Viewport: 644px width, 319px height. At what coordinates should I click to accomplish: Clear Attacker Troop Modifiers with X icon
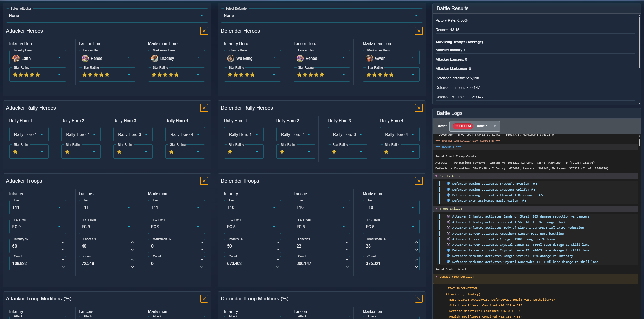point(204,299)
